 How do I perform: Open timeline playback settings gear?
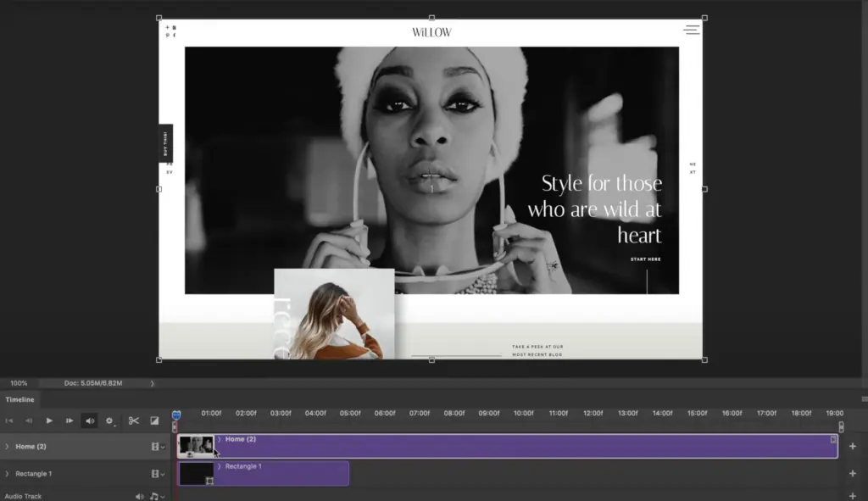[x=109, y=420]
